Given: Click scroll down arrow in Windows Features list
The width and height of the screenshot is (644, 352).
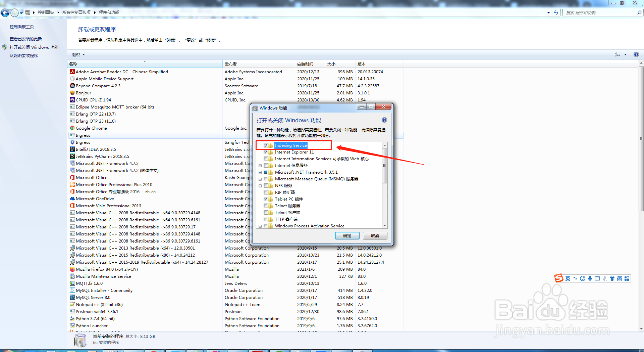Looking at the screenshot, I should coord(385,226).
